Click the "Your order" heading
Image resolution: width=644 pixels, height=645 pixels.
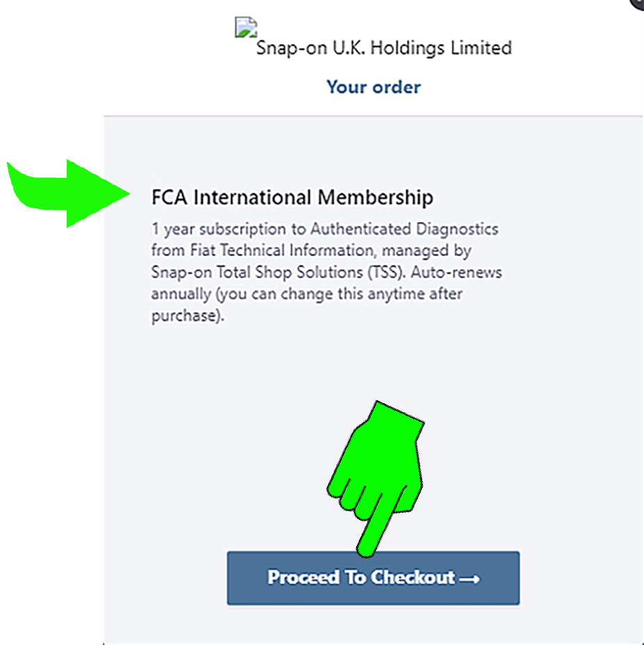click(x=373, y=88)
